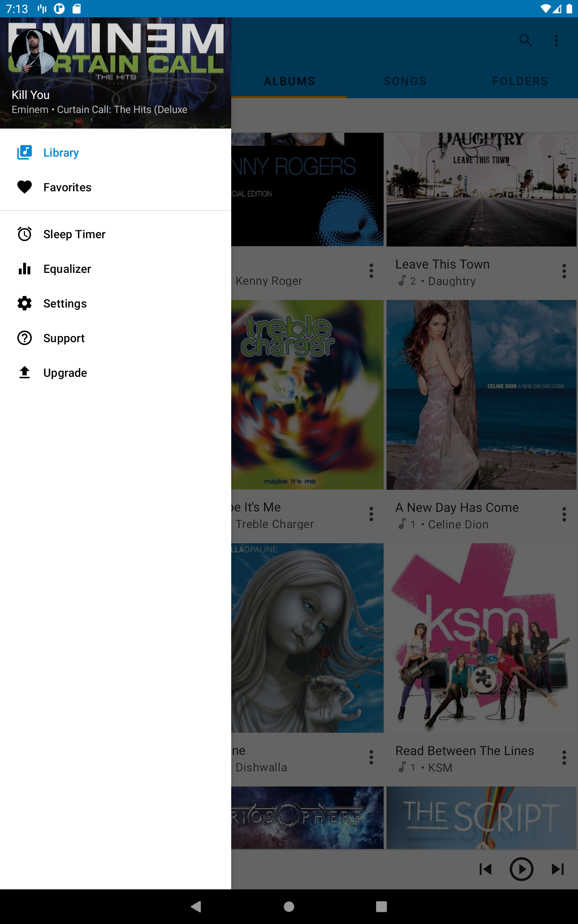578x924 pixels.
Task: Open the Equalizer menu item
Action: click(x=116, y=269)
